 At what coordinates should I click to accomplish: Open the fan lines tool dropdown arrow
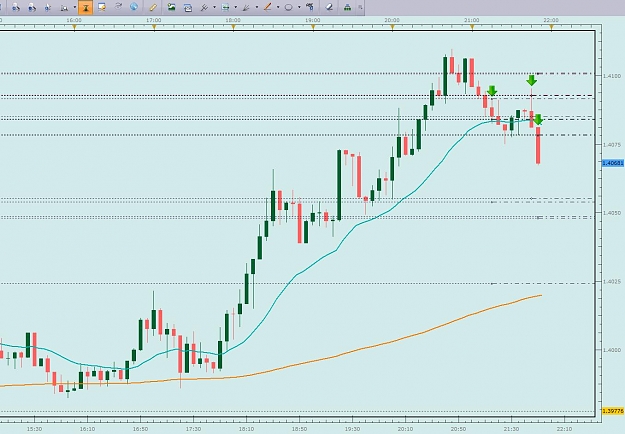(257, 7)
